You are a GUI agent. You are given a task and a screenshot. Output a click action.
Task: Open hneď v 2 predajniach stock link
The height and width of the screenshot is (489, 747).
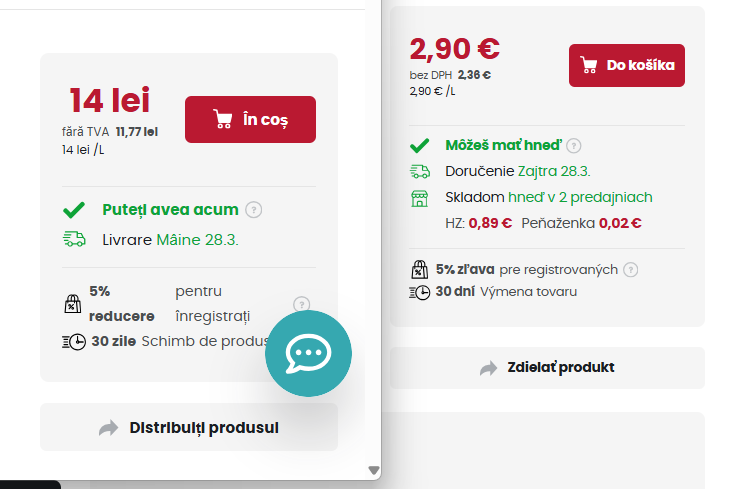[x=580, y=197]
